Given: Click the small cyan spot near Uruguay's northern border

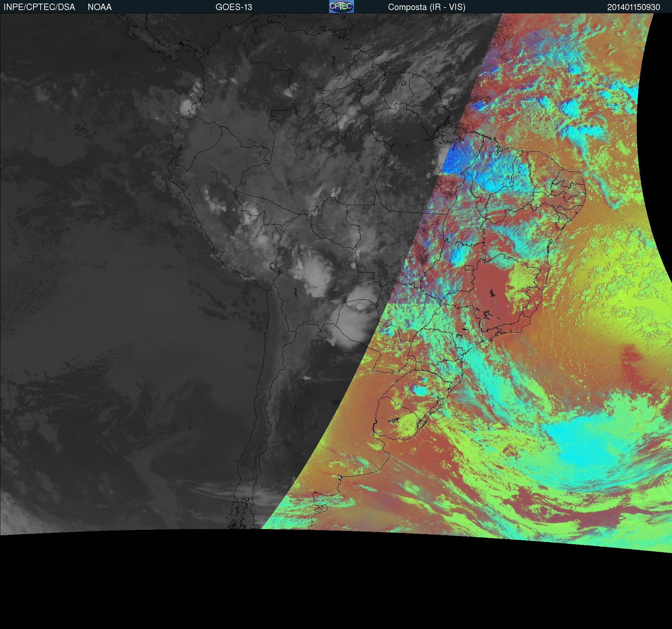Looking at the screenshot, I should pos(419,389).
